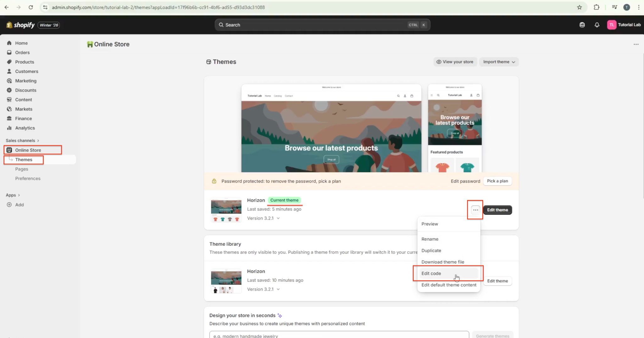Open Finance in the sidebar
This screenshot has height=338, width=644.
point(24,118)
